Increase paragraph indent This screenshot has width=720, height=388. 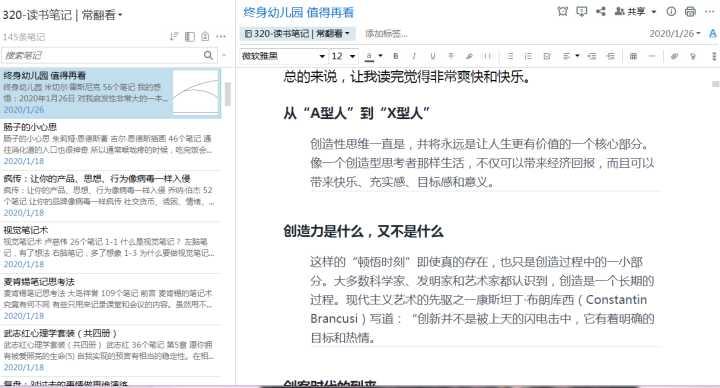pyautogui.click(x=610, y=56)
